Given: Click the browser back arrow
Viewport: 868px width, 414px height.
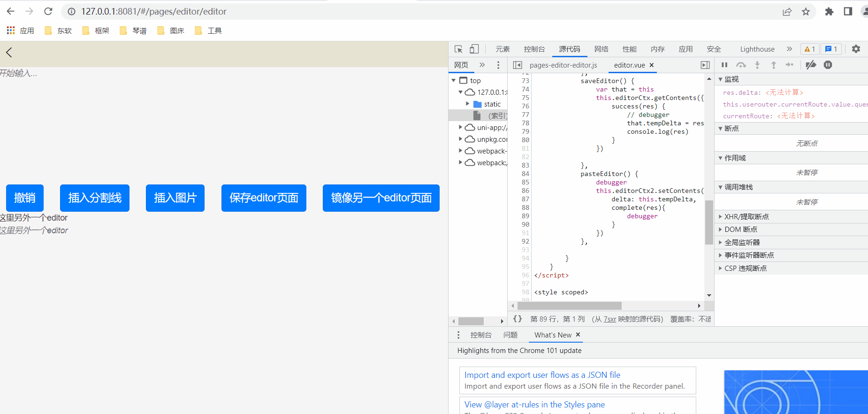Looking at the screenshot, I should coord(10,11).
